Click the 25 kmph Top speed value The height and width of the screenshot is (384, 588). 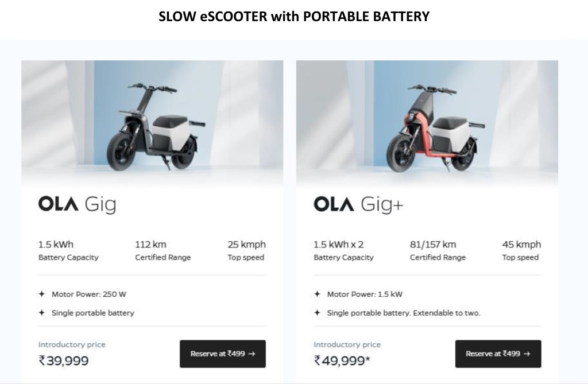[x=246, y=245]
